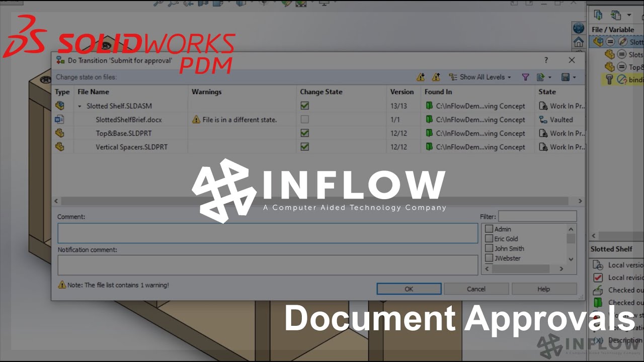Uncheck Change State for Vertical Spacers.SLDPRT
The width and height of the screenshot is (644, 362).
point(304,147)
